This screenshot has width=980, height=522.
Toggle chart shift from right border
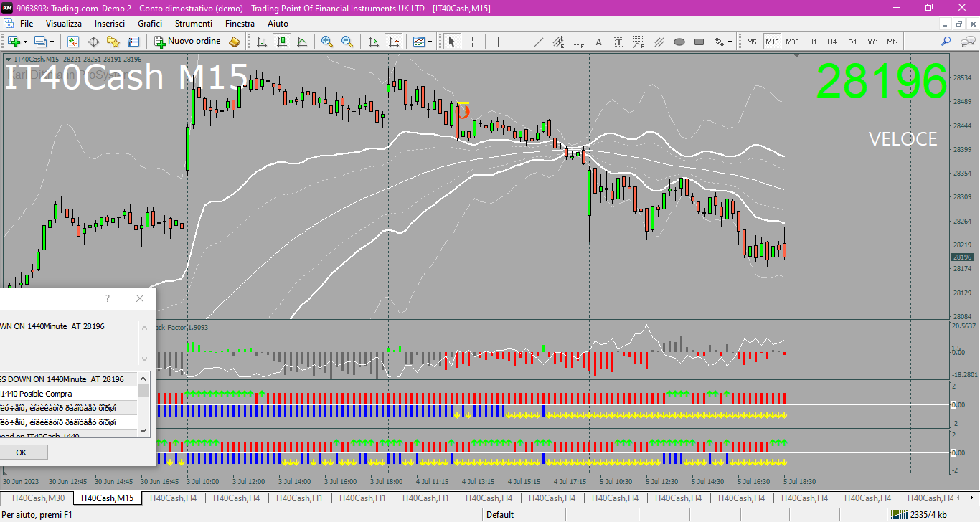393,42
